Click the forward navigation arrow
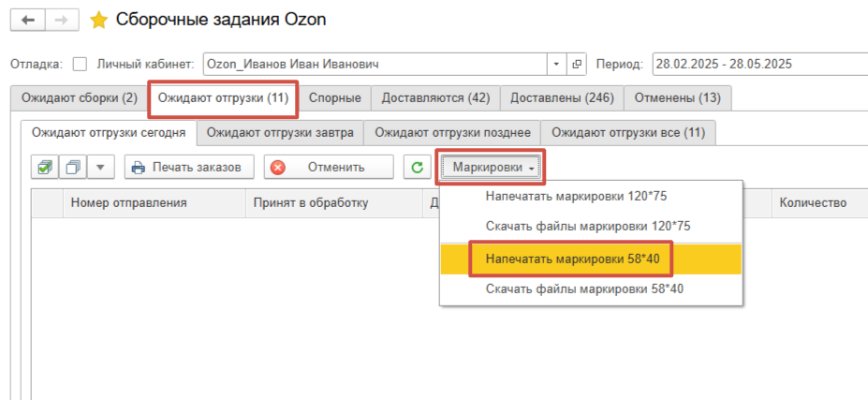 pyautogui.click(x=60, y=20)
